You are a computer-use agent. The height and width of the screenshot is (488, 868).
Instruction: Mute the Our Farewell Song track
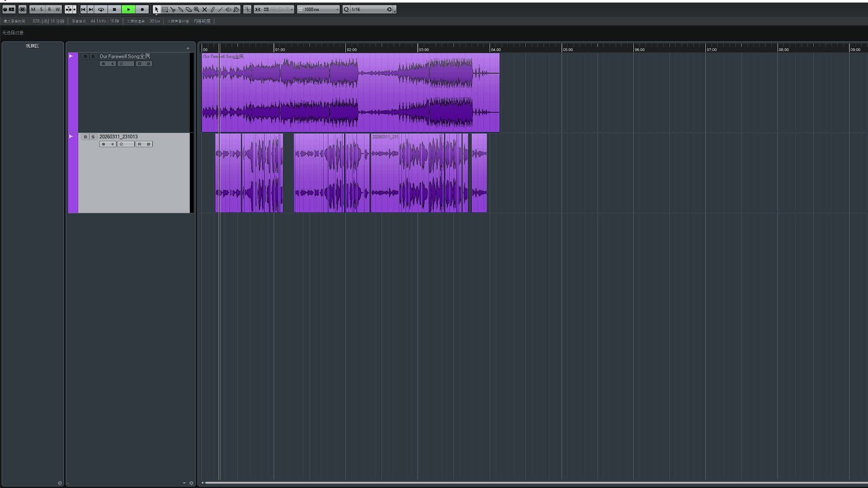[x=85, y=56]
